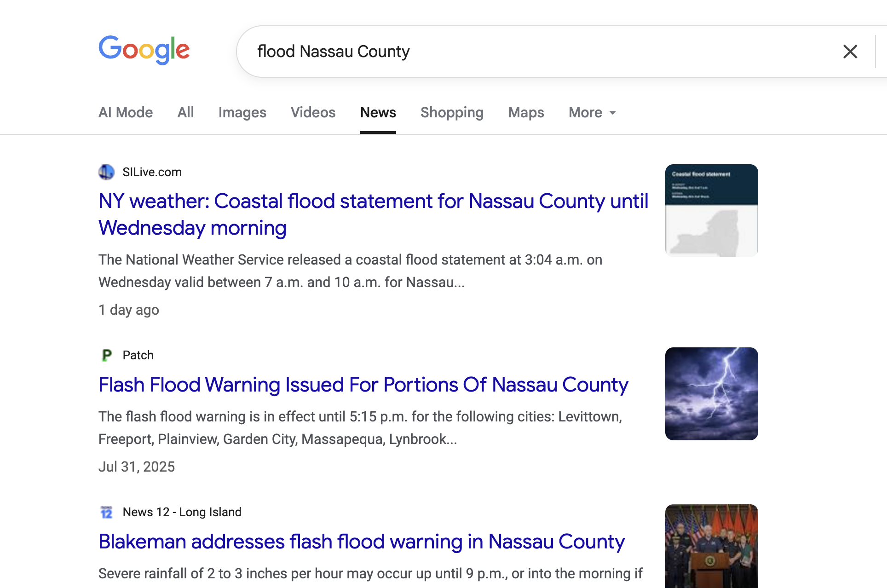Image resolution: width=887 pixels, height=588 pixels.
Task: Switch to AI Mode tab
Action: click(126, 113)
